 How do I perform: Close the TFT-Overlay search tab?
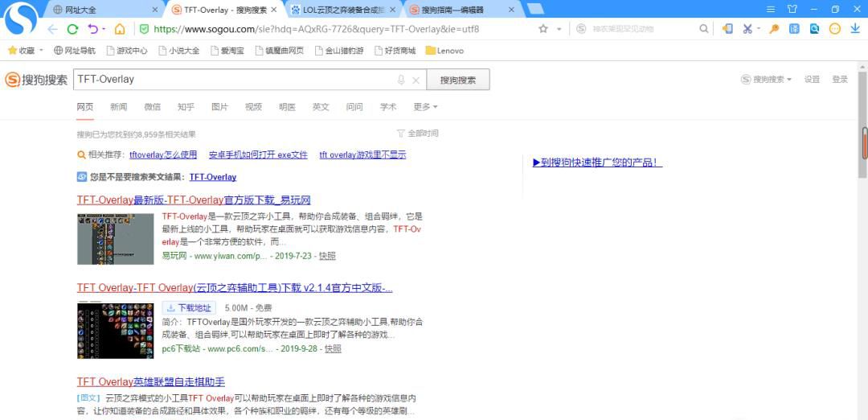273,10
